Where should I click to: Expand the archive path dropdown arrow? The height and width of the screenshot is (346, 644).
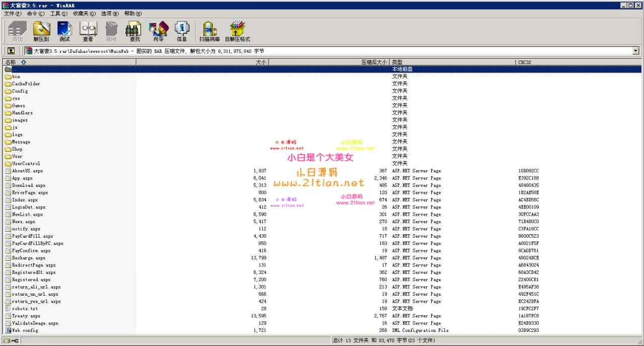(635, 51)
